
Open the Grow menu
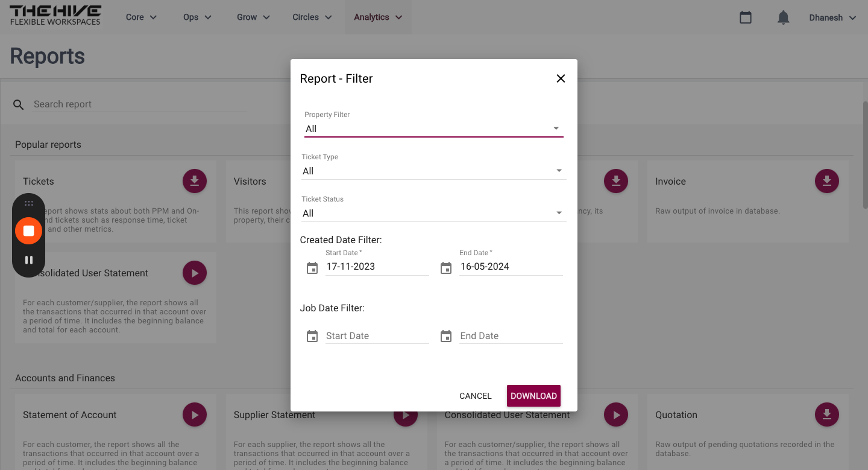[x=254, y=17]
